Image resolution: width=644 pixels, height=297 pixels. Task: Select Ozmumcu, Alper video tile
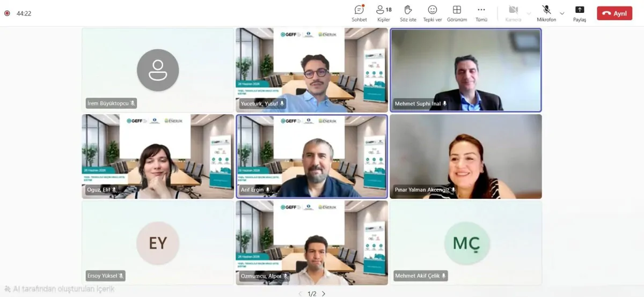tap(312, 243)
